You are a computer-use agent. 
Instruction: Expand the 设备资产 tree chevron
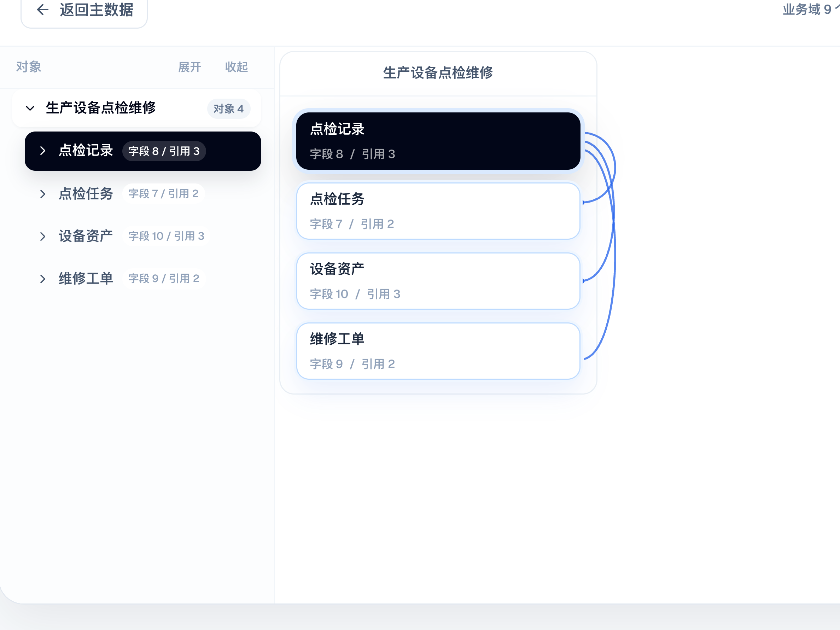(42, 236)
